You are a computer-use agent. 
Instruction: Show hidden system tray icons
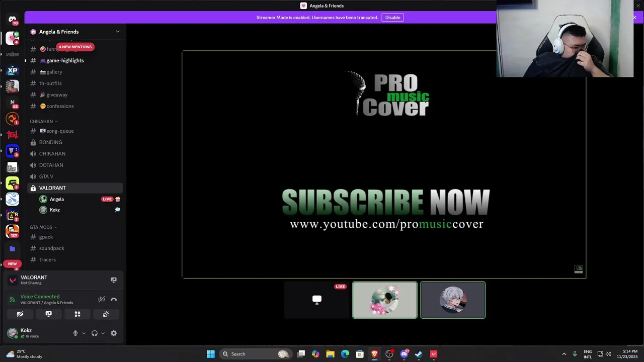(x=564, y=354)
